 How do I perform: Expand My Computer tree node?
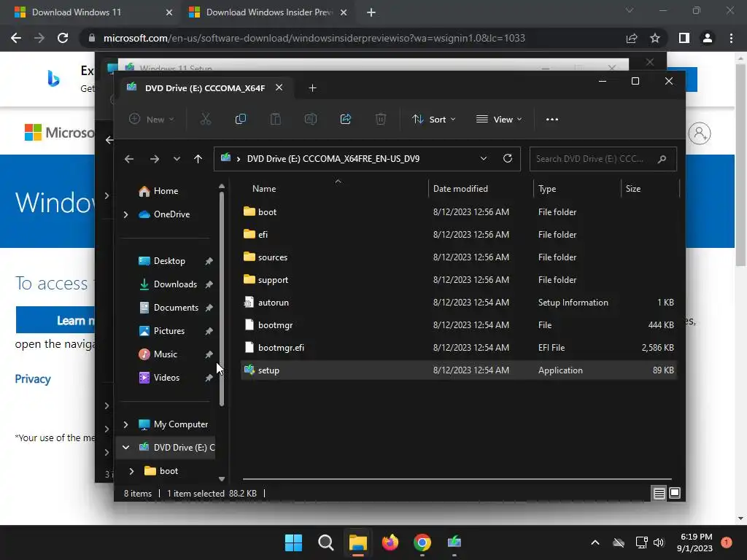tap(125, 424)
